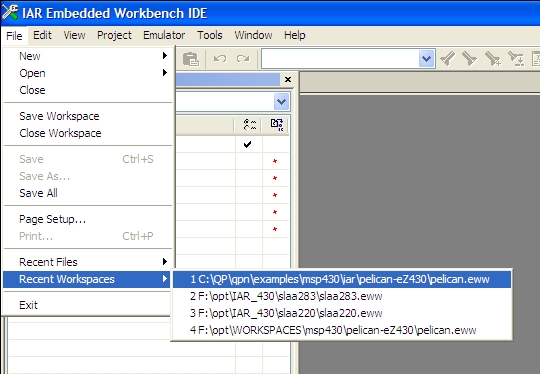Open recent workspace 4 F:\opt\WORKSPACES pelican.eww
Image resolution: width=540 pixels, height=374 pixels.
tap(342, 330)
